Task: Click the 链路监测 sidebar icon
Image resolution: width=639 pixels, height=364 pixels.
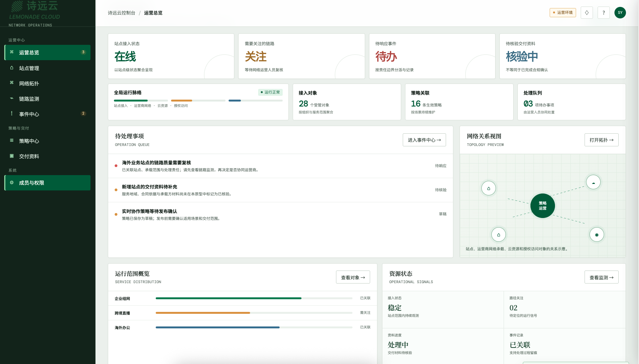Action: coord(12,98)
